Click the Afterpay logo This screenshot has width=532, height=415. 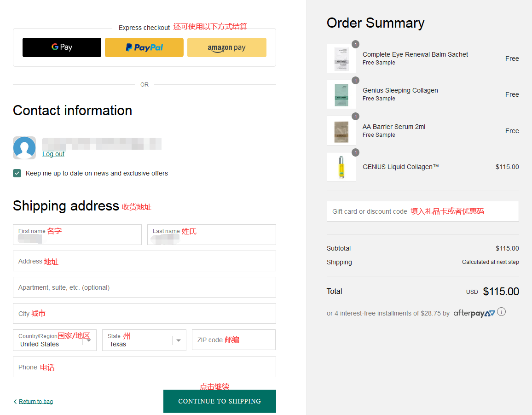(474, 313)
